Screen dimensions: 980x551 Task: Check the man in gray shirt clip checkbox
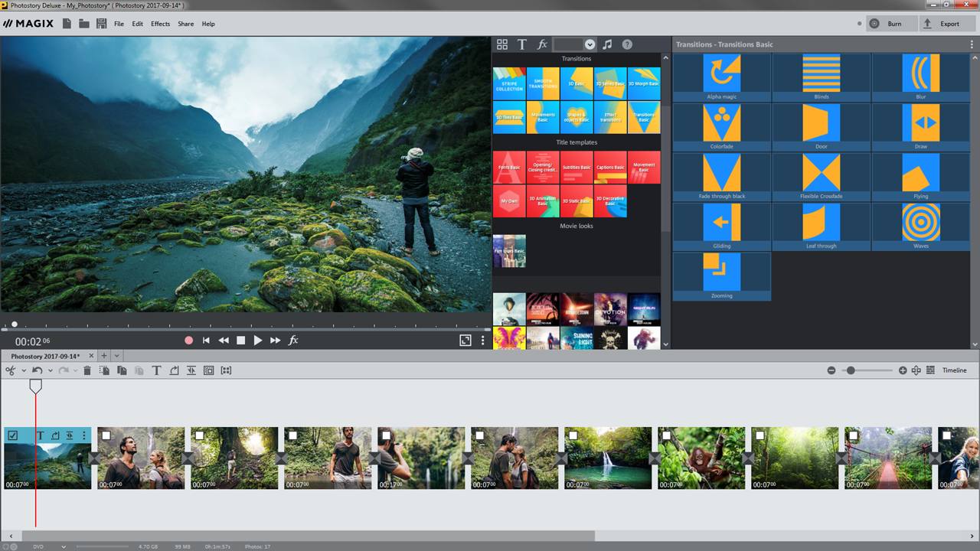pos(292,435)
